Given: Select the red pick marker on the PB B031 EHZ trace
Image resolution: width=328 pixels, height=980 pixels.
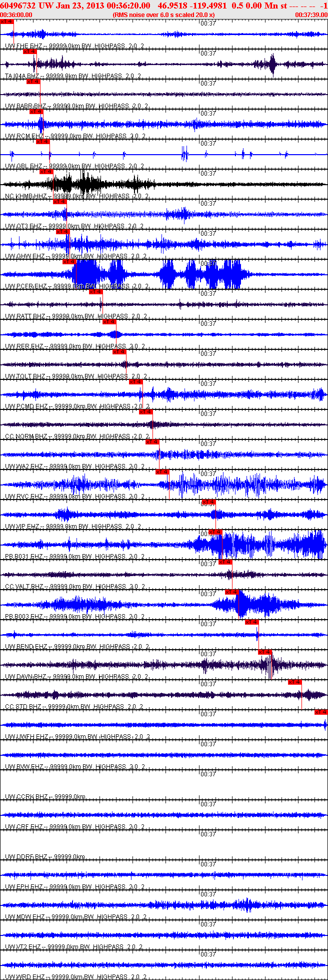Looking at the screenshot, I should pyautogui.click(x=215, y=532).
